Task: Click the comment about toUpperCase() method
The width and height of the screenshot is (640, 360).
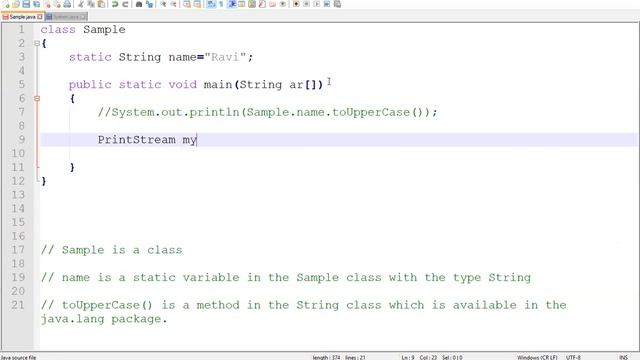Action: 303,305
